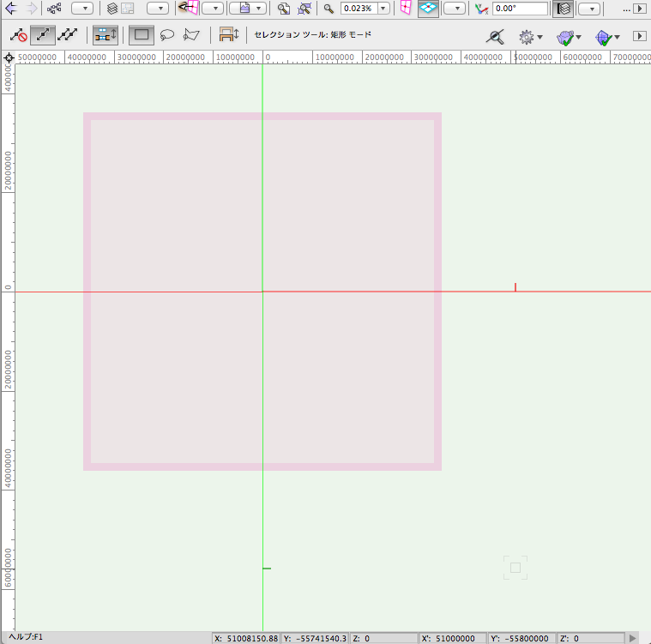Click the right arrow to show more toolbar items

[x=639, y=9]
